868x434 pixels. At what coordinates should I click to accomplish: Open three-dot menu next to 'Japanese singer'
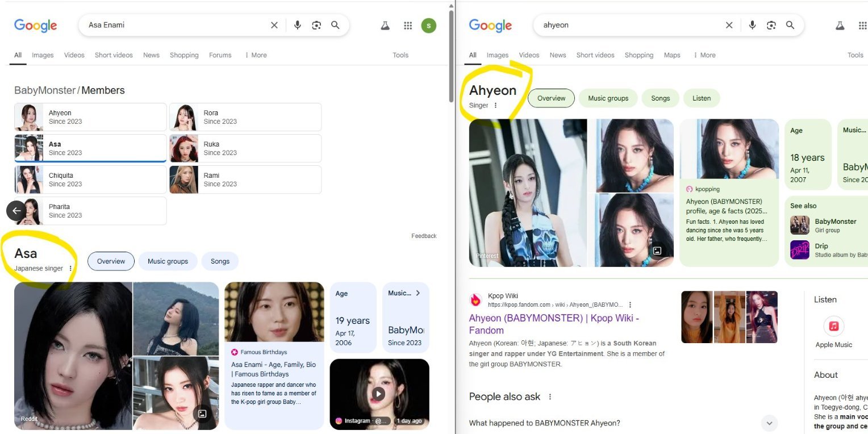[x=70, y=268]
